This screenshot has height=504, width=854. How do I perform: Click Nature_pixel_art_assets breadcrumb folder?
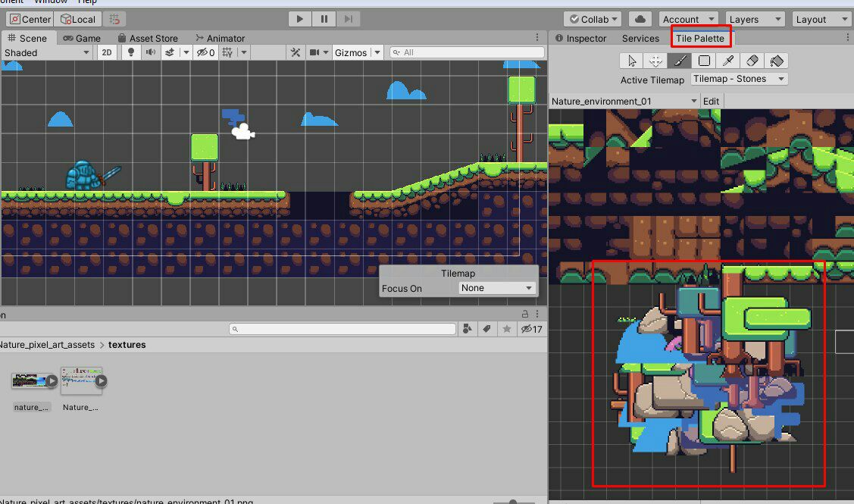pyautogui.click(x=47, y=344)
